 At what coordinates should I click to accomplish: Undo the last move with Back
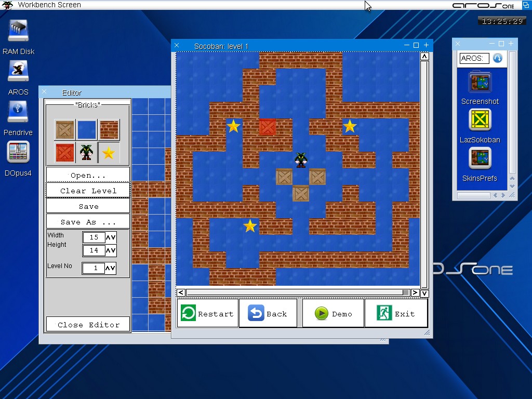coord(268,313)
